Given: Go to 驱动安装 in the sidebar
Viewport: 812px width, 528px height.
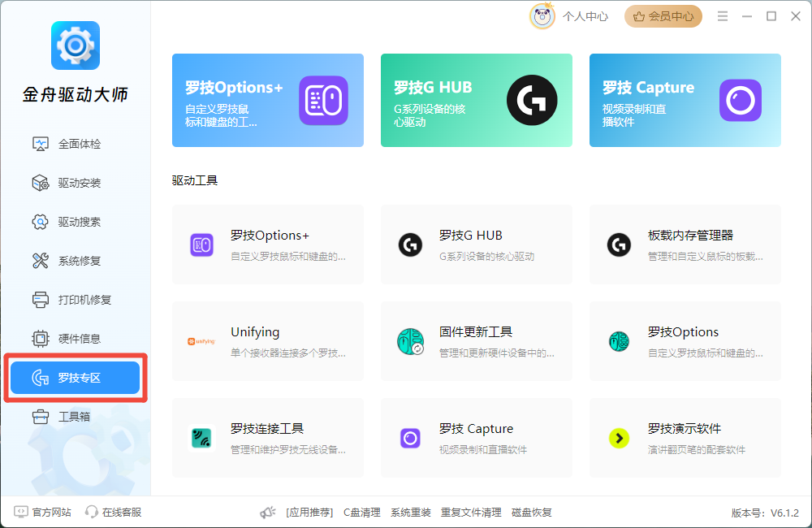Looking at the screenshot, I should tap(75, 183).
